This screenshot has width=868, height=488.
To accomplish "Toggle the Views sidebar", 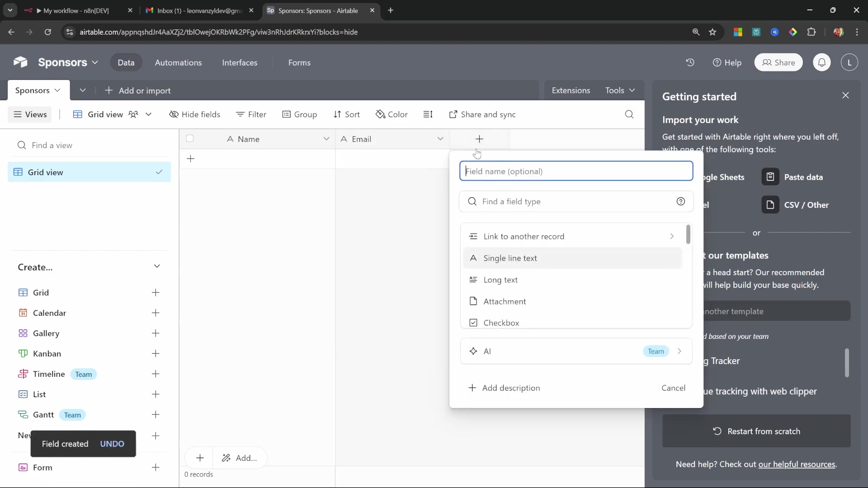I will pos(30,114).
